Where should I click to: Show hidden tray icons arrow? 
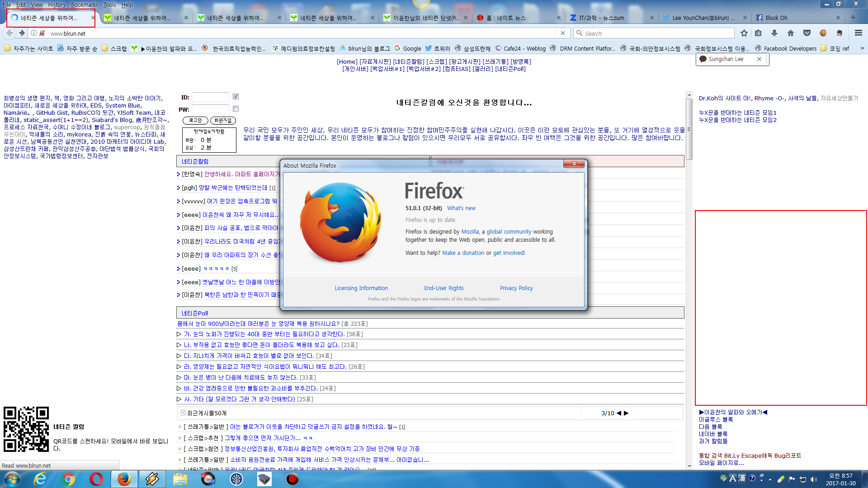point(770,479)
